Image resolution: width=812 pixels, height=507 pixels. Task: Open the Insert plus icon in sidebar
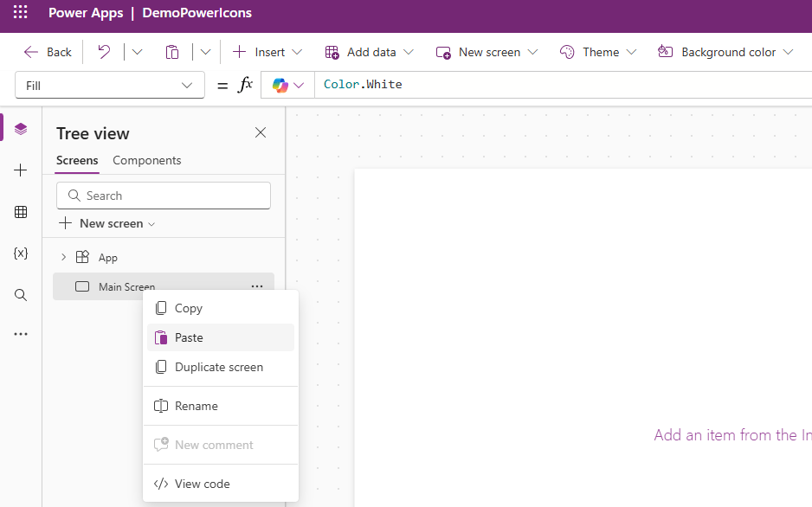coord(21,170)
